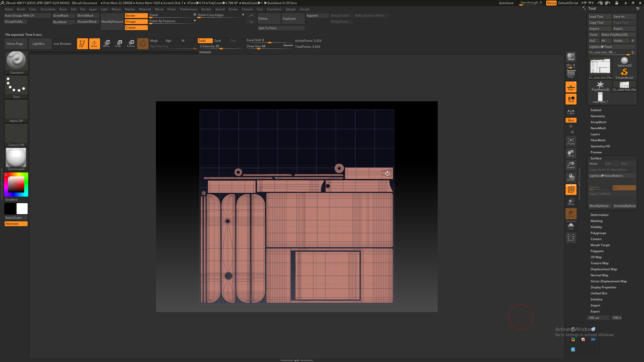Click the LightBox button
Image resolution: width=644 pixels, height=362 pixels.
point(40,44)
